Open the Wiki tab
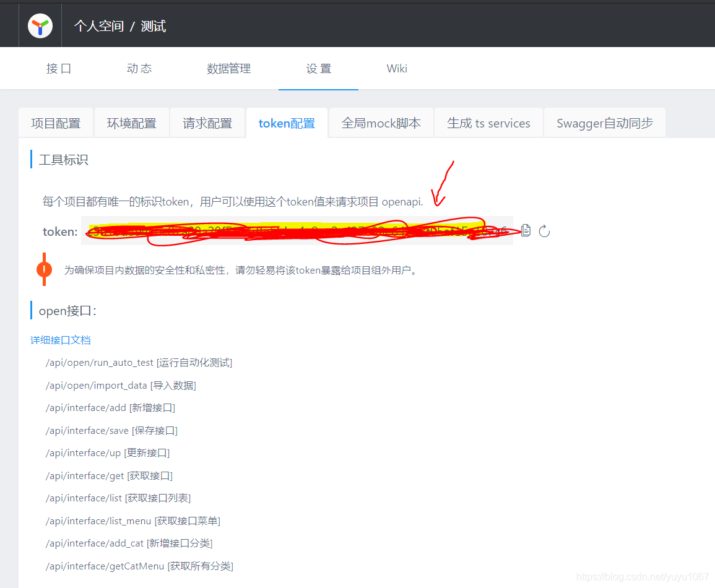The width and height of the screenshot is (715, 588). [x=396, y=68]
